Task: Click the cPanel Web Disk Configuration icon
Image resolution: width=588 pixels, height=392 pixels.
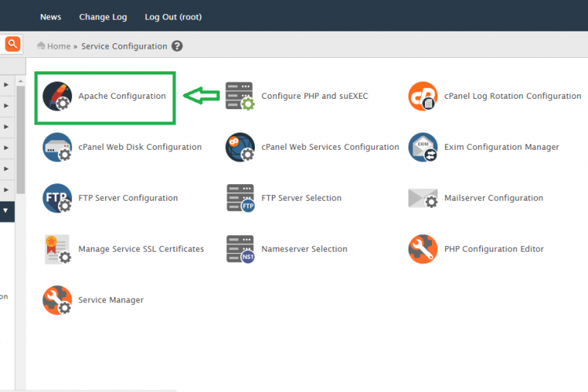Action: pos(57,147)
